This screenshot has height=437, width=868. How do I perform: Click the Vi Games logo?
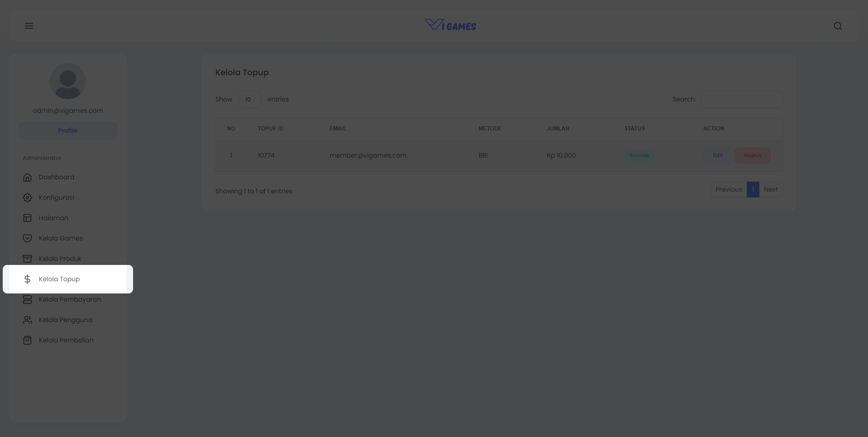450,25
